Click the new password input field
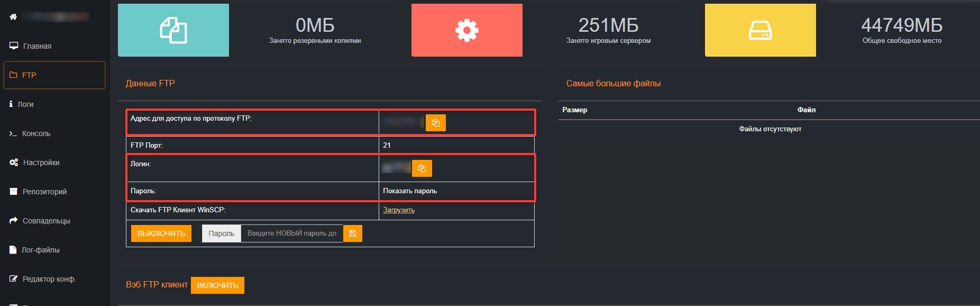Image resolution: width=980 pixels, height=306 pixels. pyautogui.click(x=291, y=233)
